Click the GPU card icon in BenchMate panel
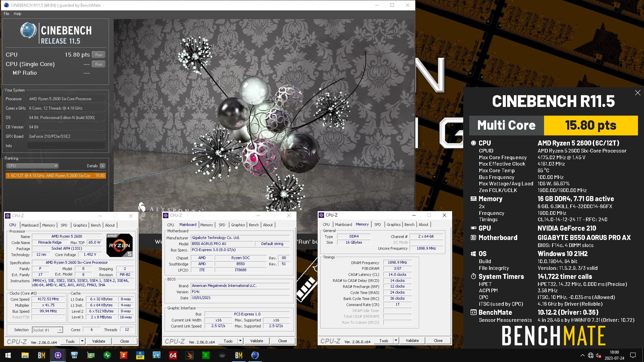The width and height of the screenshot is (644, 362). (x=473, y=228)
